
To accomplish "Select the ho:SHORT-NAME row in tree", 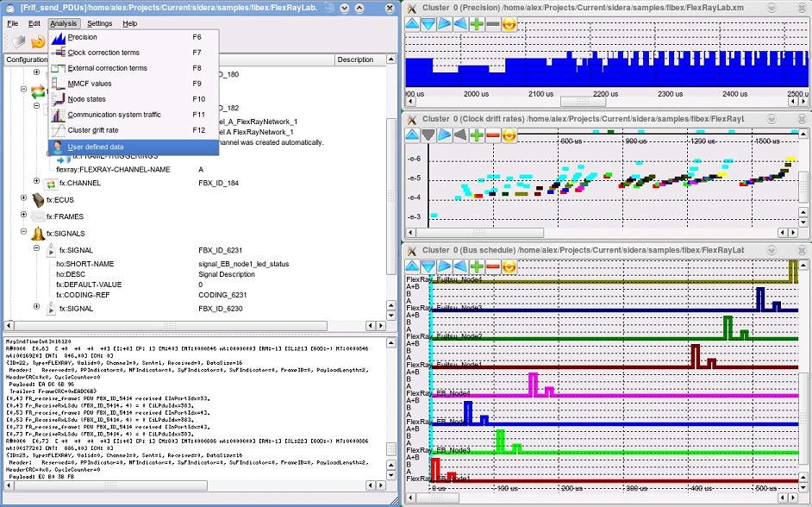I will click(194, 264).
